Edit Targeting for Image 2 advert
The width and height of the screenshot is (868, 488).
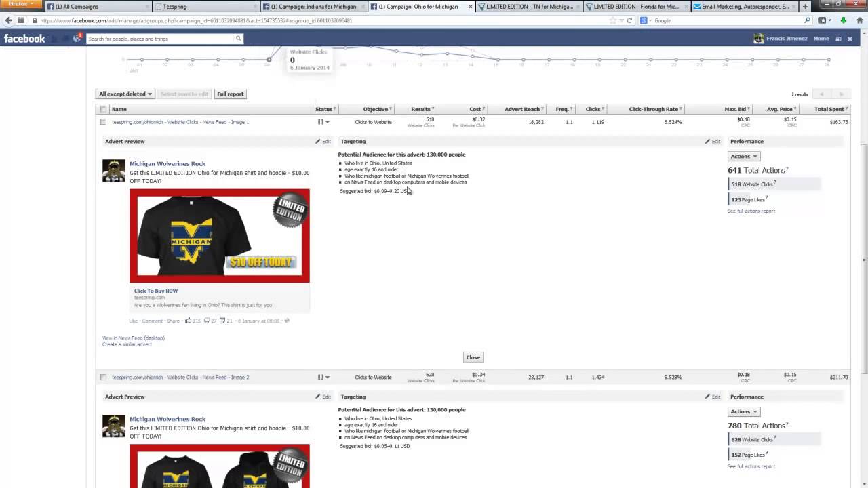pos(713,396)
